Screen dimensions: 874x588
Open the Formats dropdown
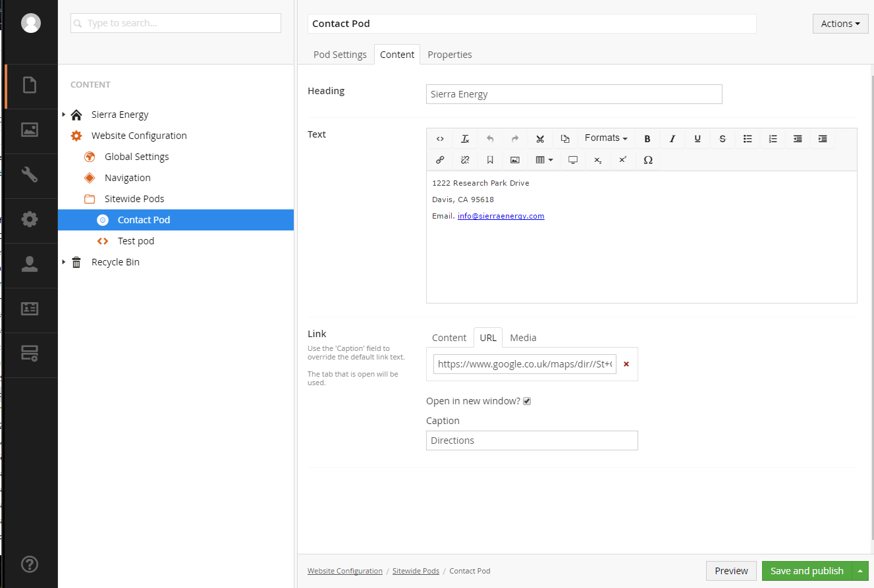606,138
